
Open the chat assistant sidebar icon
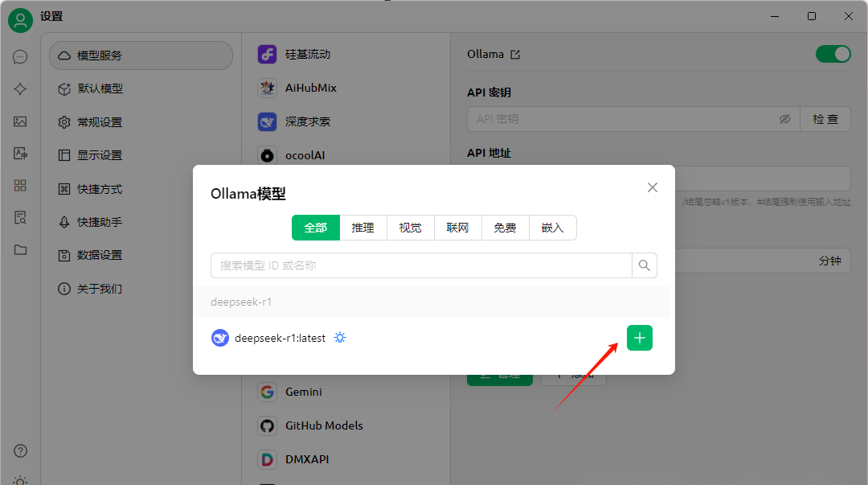click(20, 57)
